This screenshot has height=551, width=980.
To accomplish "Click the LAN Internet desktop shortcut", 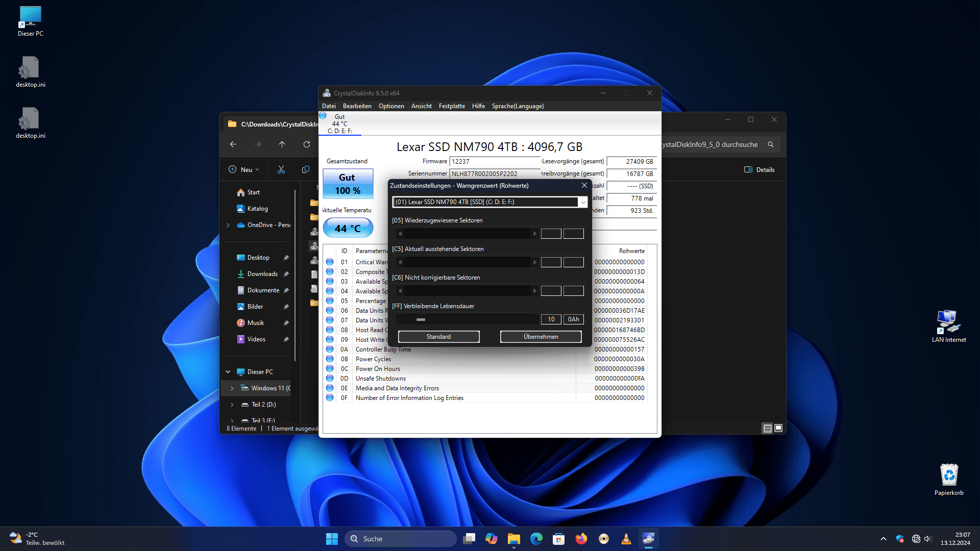I will [x=949, y=325].
